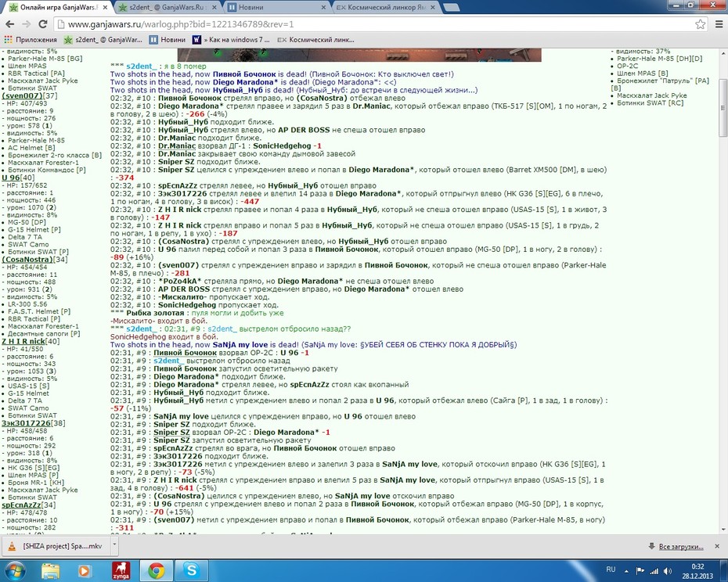Close the s2dent_ @ GanjaWars.Ru tab
Viewport: 728px width, 582px height.
tap(214, 8)
